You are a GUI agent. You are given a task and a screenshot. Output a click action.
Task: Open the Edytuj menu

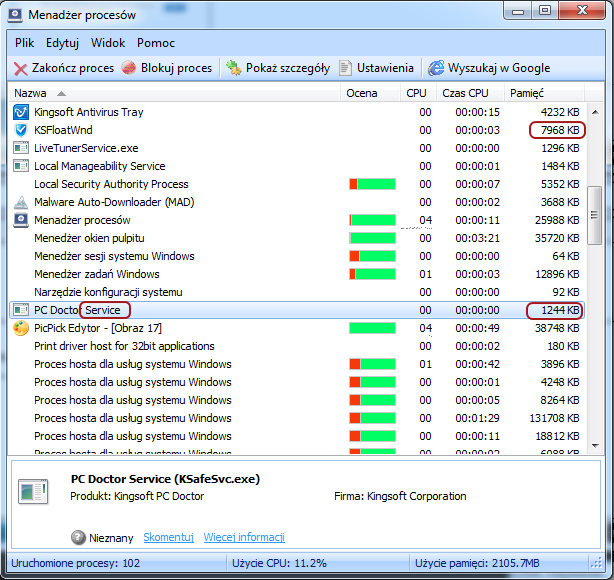(x=62, y=43)
